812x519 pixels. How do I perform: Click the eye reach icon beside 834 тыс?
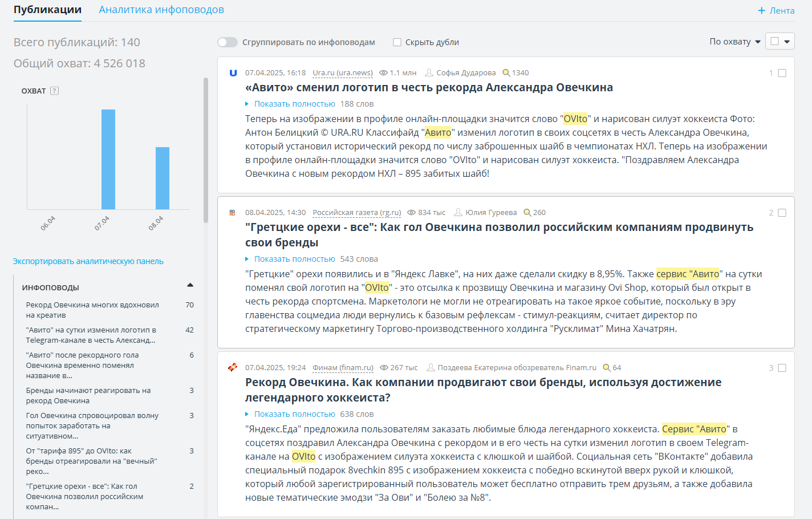click(x=412, y=213)
